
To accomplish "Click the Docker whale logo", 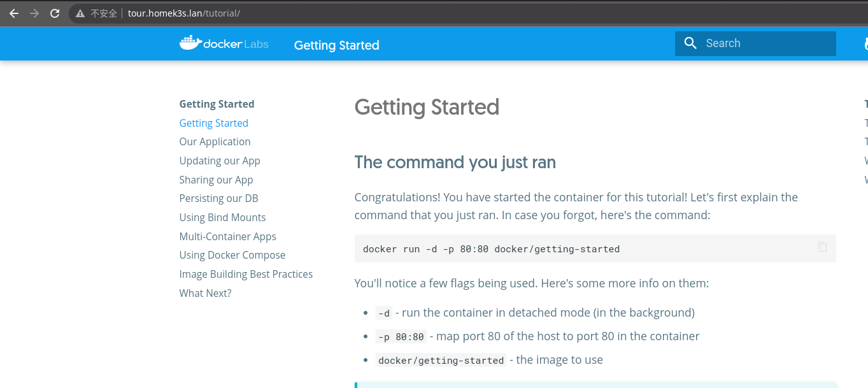I will (190, 43).
